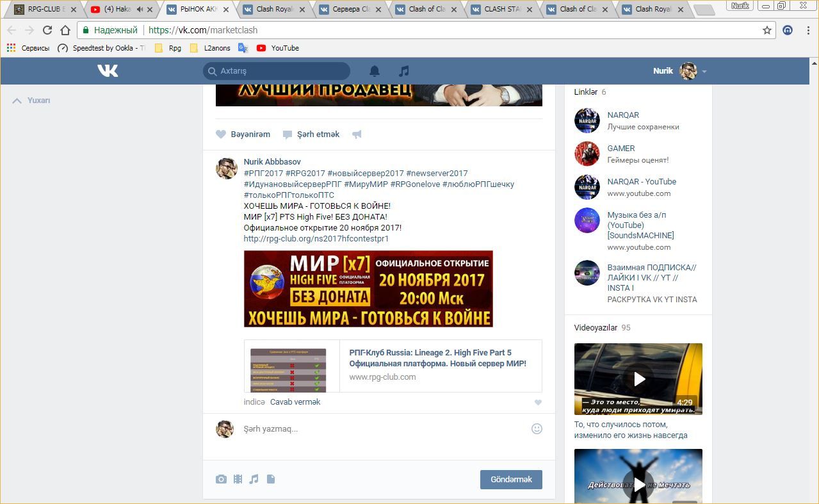Screen dimensions: 819x504
Task: Open the МИР x7 High Five banner image
Action: 368,289
